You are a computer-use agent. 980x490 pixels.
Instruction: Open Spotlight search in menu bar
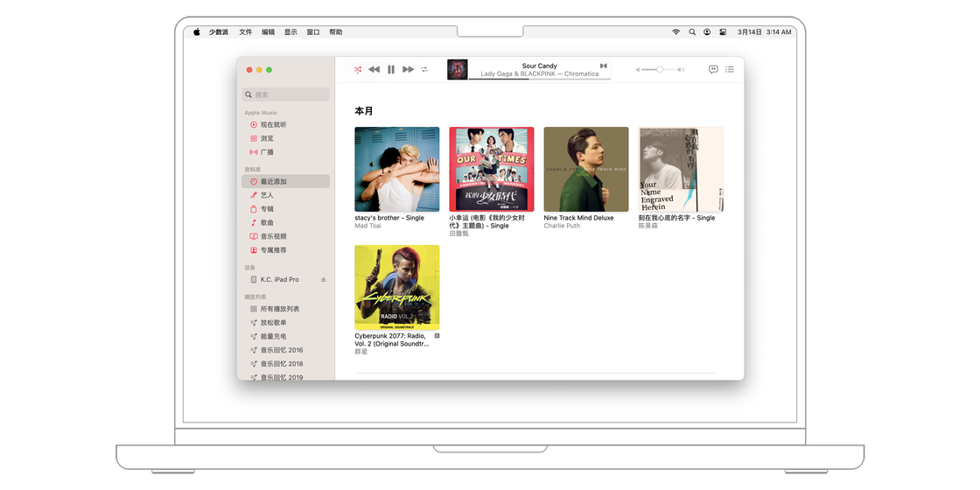pos(692,31)
